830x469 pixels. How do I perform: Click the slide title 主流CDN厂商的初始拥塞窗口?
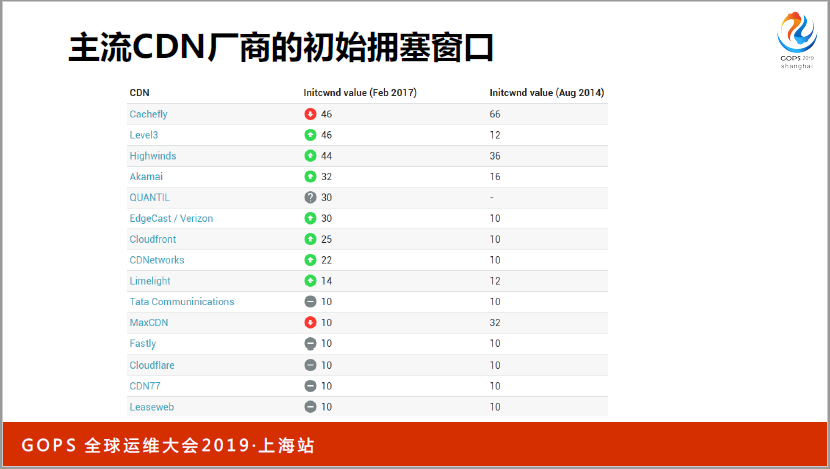tap(281, 48)
